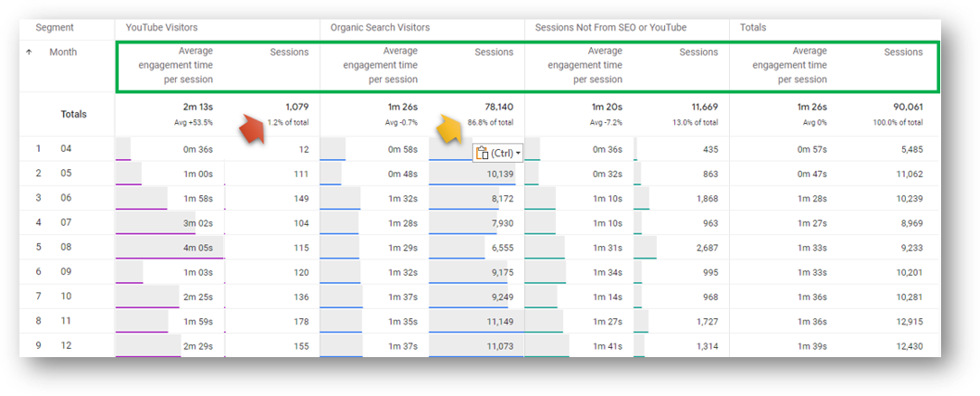This screenshot has width=980, height=396.
Task: Click YouTube total engagement time 2m 13s
Action: pos(197,107)
